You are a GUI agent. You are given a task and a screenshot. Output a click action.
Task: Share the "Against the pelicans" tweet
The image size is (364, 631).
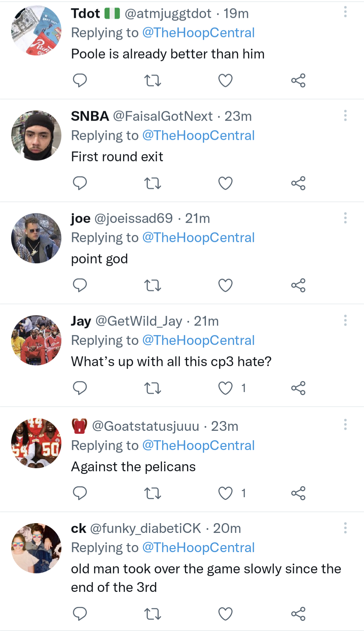point(298,493)
